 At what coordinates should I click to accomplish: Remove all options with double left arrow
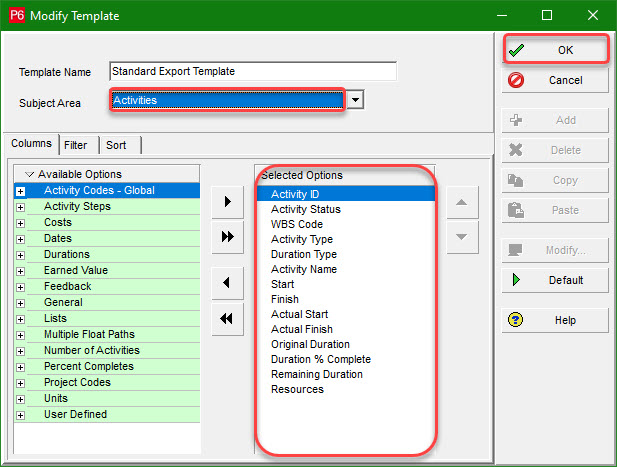tap(227, 318)
